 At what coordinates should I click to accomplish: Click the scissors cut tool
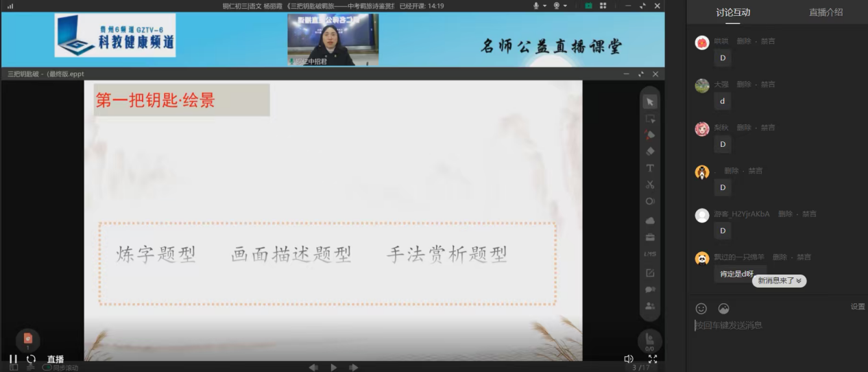pos(650,185)
